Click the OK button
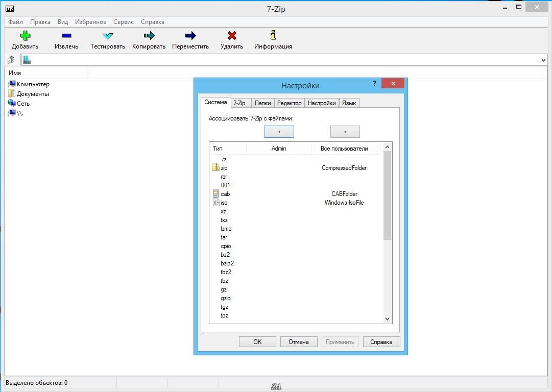 point(257,341)
